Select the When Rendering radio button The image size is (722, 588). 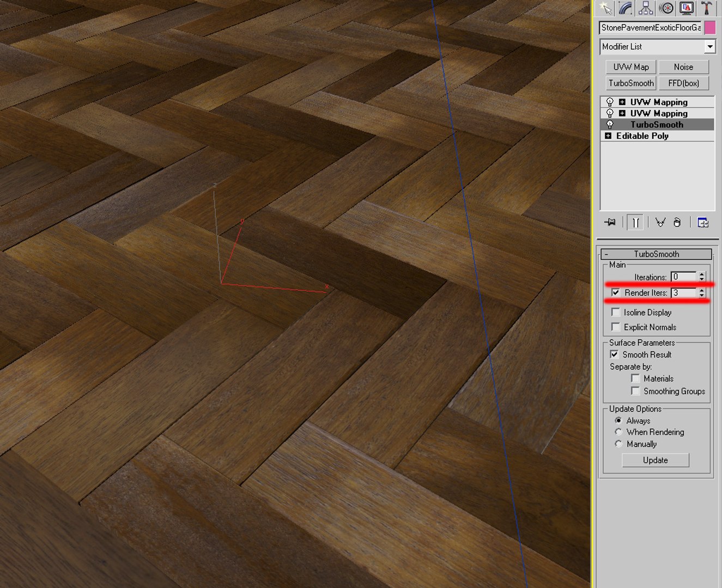618,432
